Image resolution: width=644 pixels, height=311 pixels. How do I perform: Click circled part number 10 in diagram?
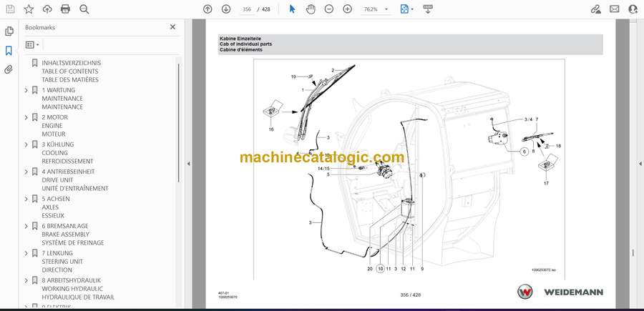pyautogui.click(x=381, y=269)
